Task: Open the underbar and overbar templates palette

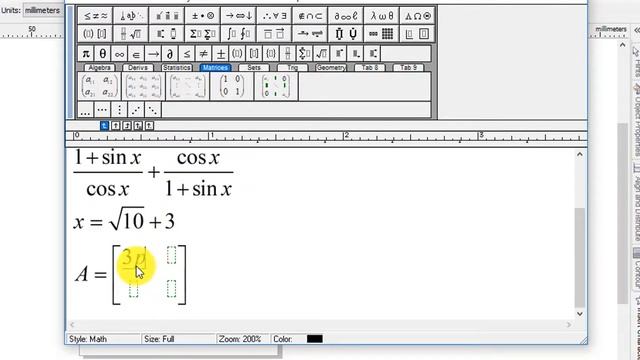Action: click(x=274, y=33)
